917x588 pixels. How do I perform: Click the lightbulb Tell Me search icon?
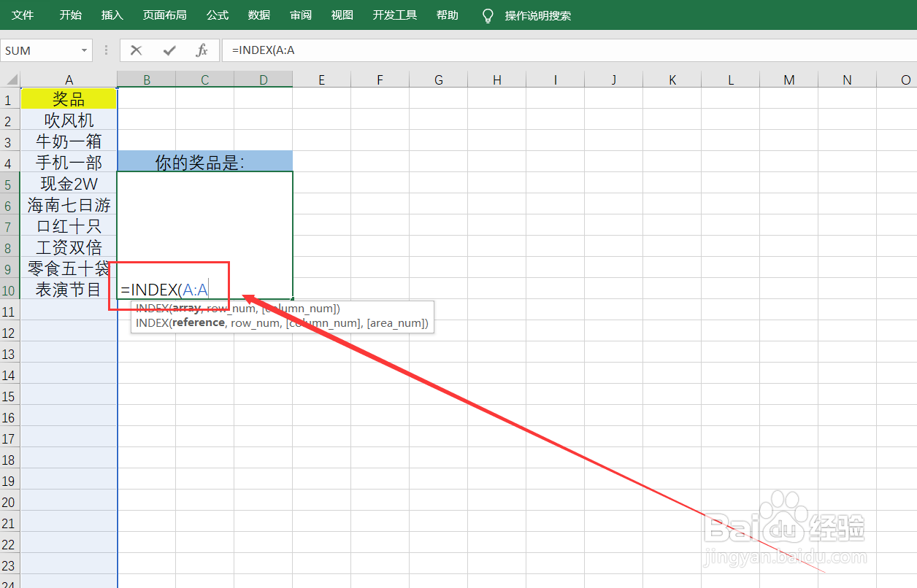click(488, 15)
